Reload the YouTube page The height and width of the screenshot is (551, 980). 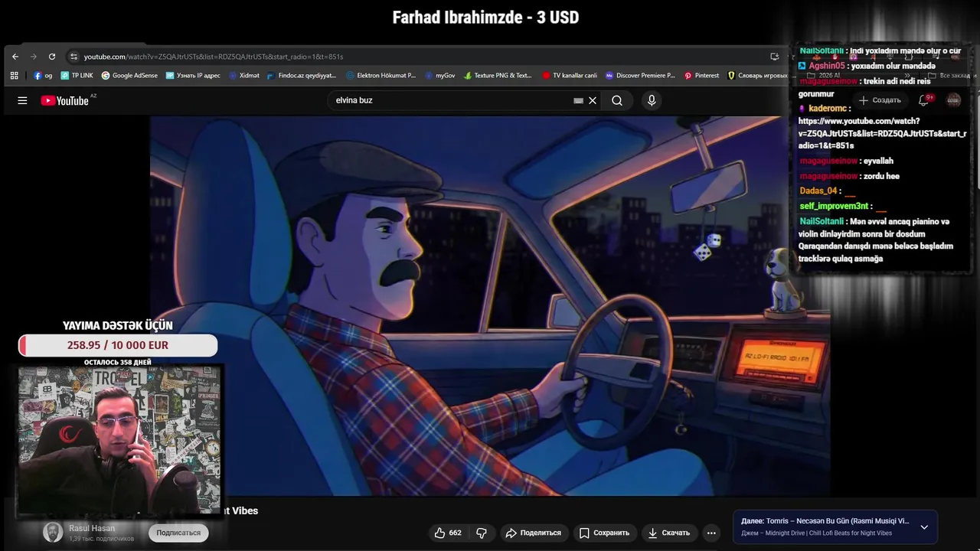pyautogui.click(x=52, y=57)
